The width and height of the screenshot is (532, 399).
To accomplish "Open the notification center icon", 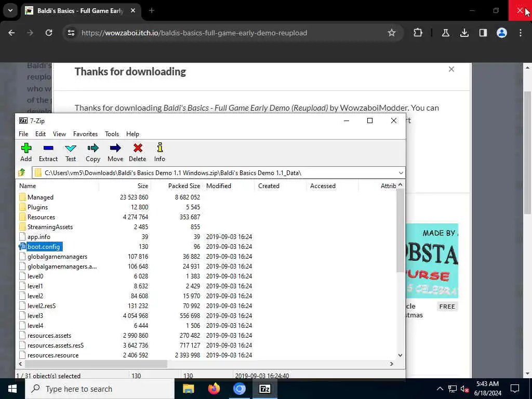I will point(515,389).
